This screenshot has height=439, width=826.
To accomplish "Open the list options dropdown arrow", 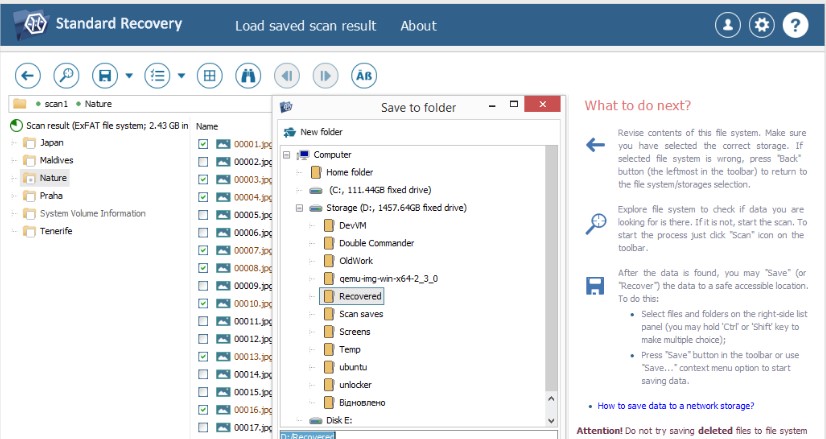I will 181,75.
